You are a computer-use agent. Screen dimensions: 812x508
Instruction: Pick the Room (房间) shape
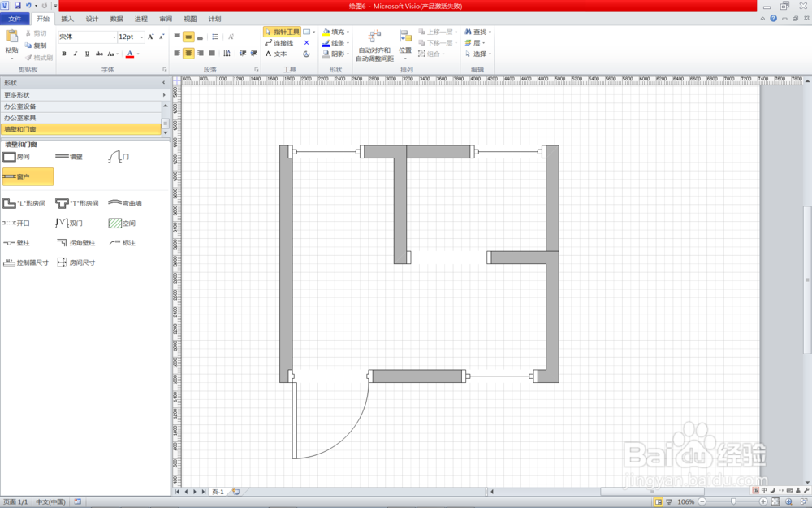(16, 157)
